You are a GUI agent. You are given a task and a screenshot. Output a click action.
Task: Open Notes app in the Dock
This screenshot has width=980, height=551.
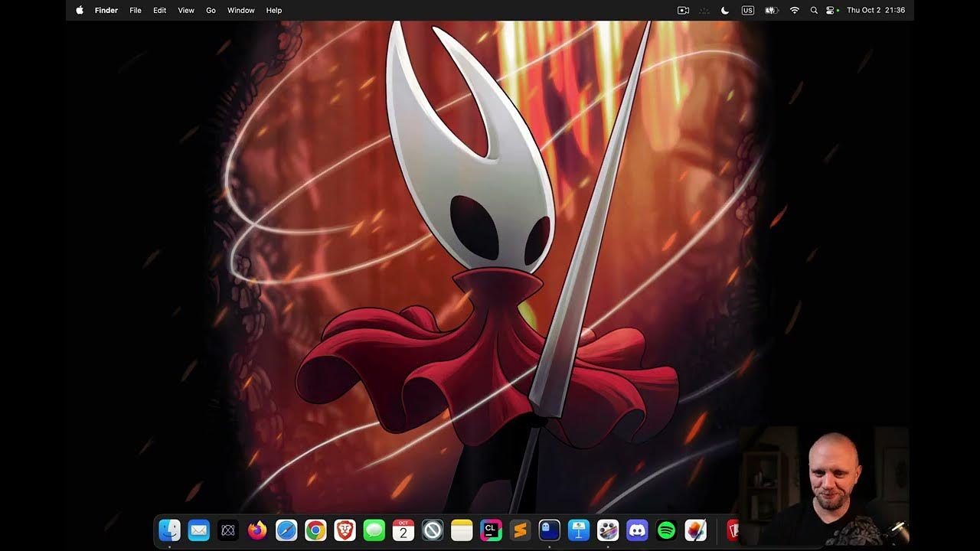462,530
